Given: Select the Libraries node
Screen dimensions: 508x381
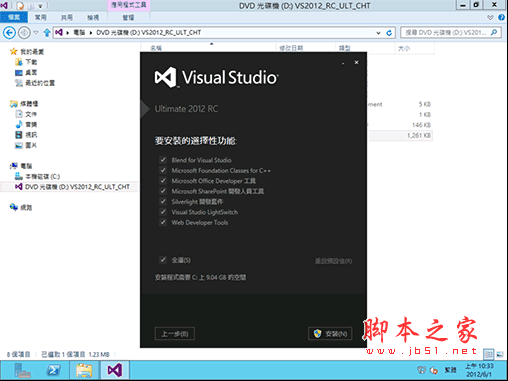Looking at the screenshot, I should (x=24, y=104).
